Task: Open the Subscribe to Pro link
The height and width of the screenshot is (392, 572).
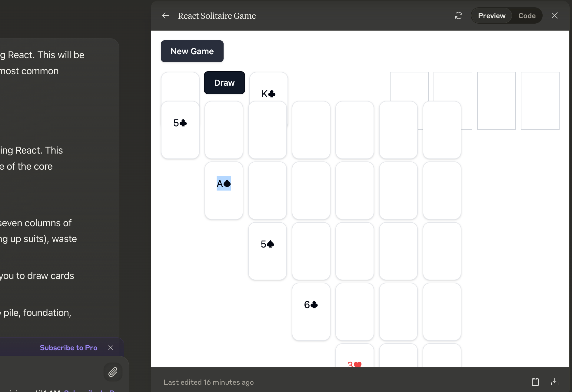Action: (x=68, y=348)
